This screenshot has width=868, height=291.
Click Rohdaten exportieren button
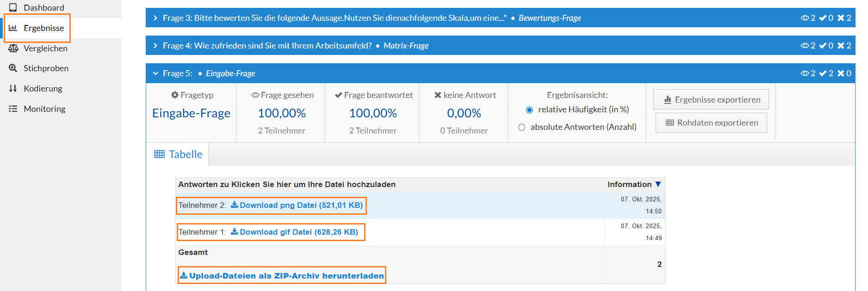pyautogui.click(x=711, y=123)
